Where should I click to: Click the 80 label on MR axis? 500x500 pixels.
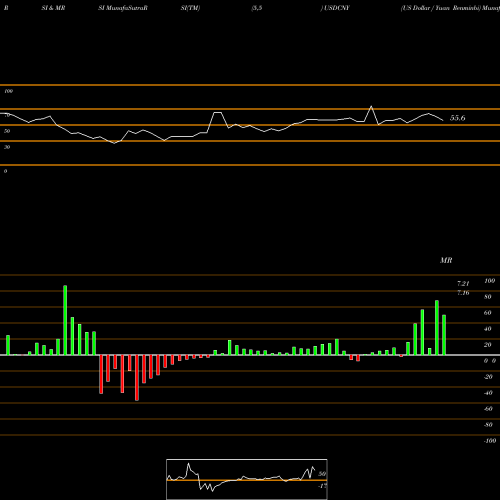click(488, 297)
